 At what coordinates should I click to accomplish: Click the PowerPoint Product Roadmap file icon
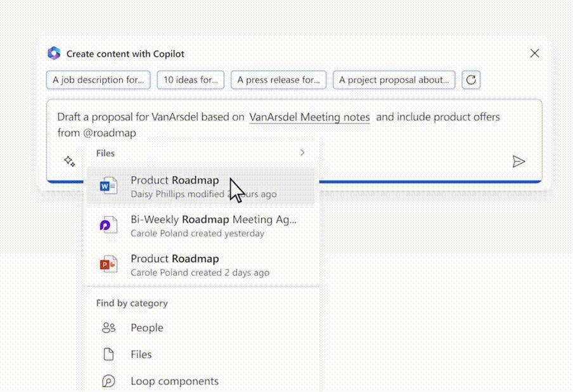[x=108, y=265]
